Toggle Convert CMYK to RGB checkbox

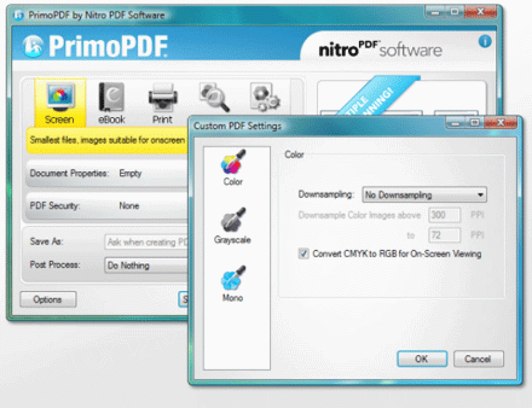303,254
